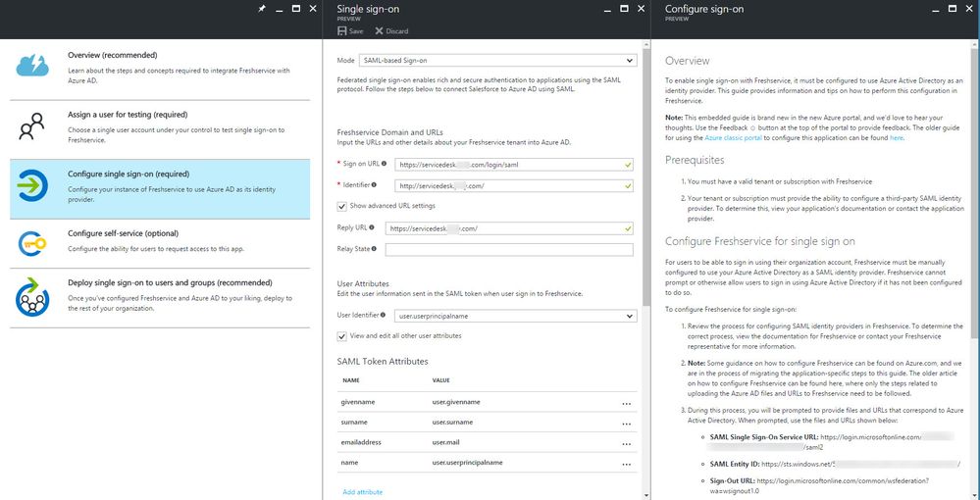
Task: Click the SAML Single Sign-On Service URL label
Action: (x=764, y=437)
